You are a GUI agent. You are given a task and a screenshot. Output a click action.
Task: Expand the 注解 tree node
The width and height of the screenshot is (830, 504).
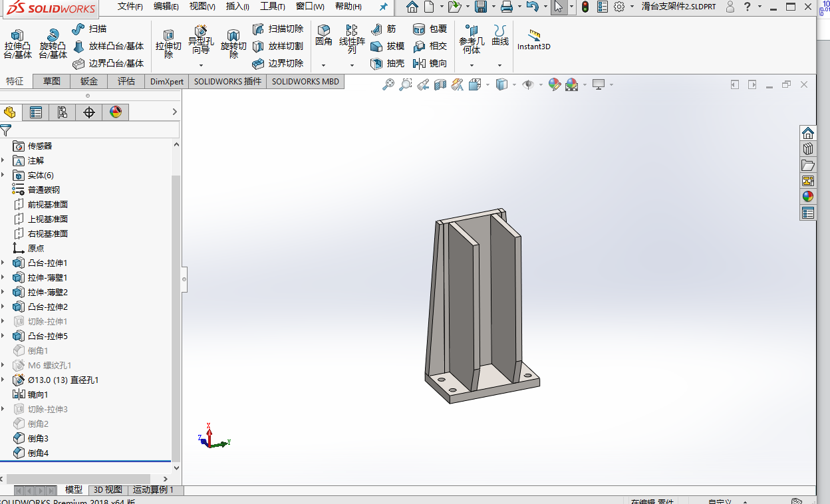tap(3, 161)
